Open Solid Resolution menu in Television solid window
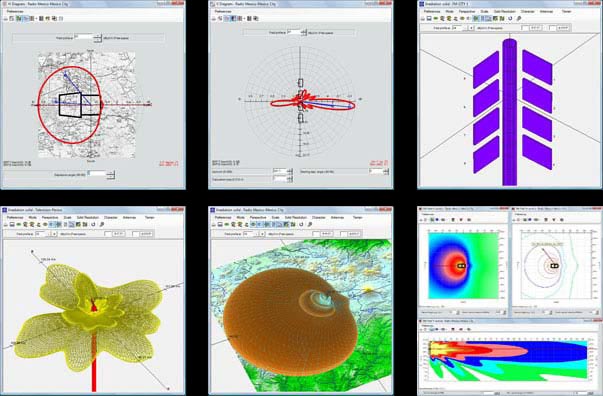The width and height of the screenshot is (603, 396). click(88, 218)
